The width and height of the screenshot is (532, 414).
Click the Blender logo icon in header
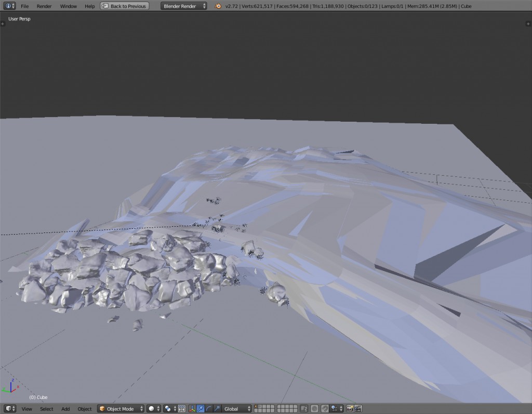tap(219, 6)
